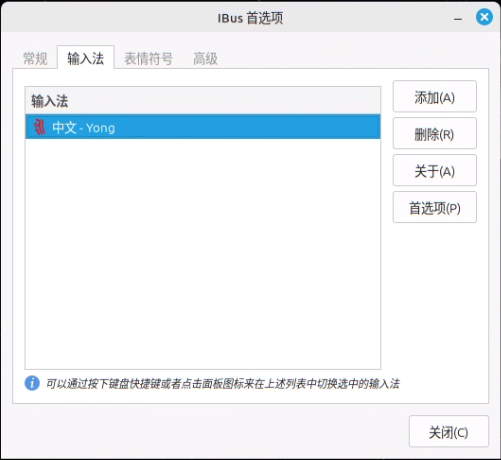Viewport: 501px width, 460px height.
Task: Click the 输入法 column header
Action: pyautogui.click(x=203, y=100)
